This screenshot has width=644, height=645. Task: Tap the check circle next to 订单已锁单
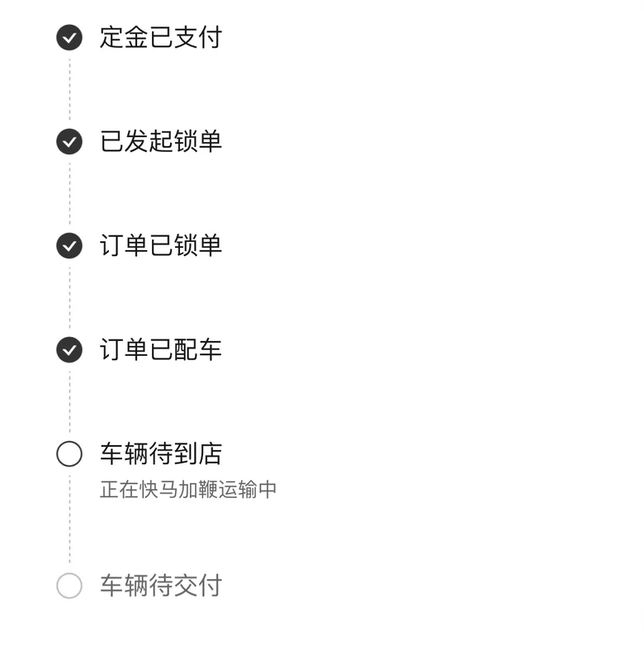69,245
